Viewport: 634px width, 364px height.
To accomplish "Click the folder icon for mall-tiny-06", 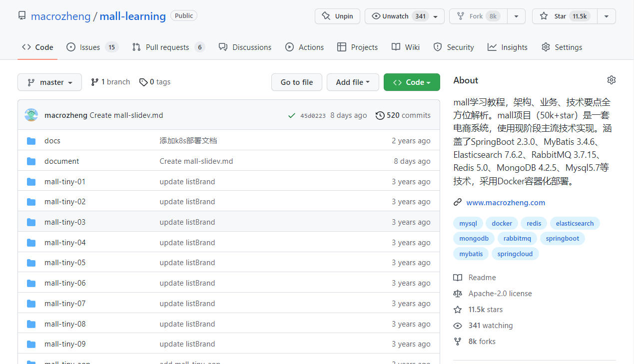I will (31, 283).
